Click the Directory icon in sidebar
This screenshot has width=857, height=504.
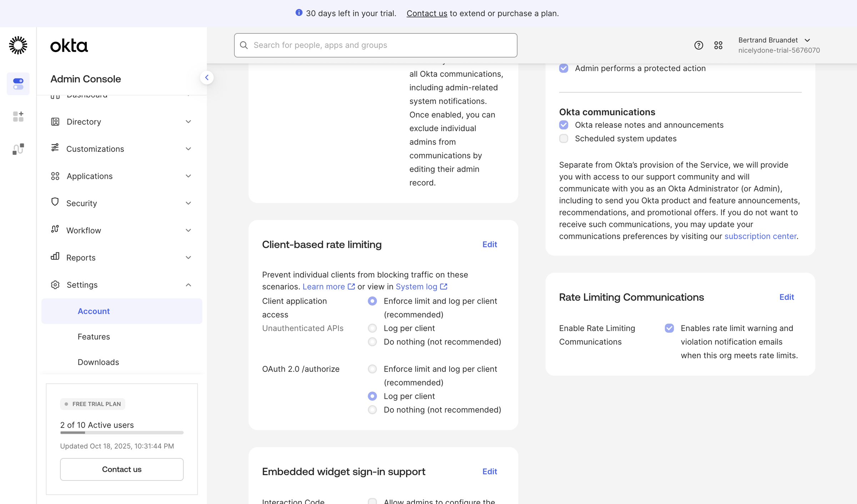tap(55, 122)
